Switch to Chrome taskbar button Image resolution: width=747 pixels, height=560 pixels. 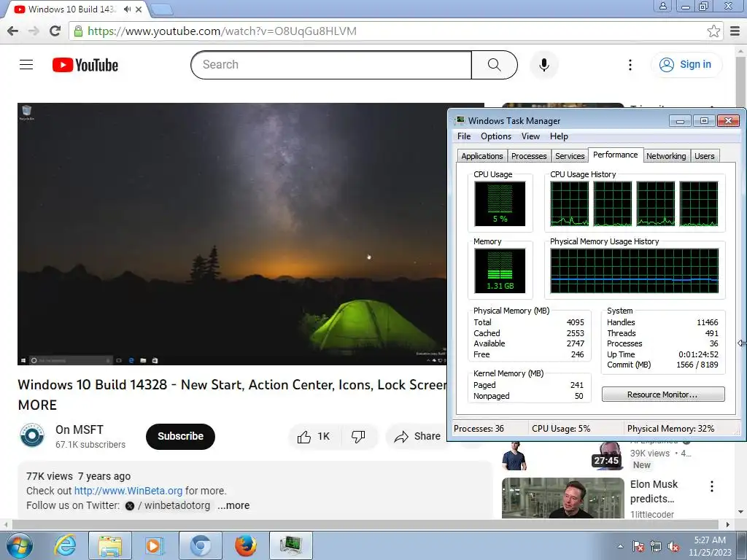(200, 545)
